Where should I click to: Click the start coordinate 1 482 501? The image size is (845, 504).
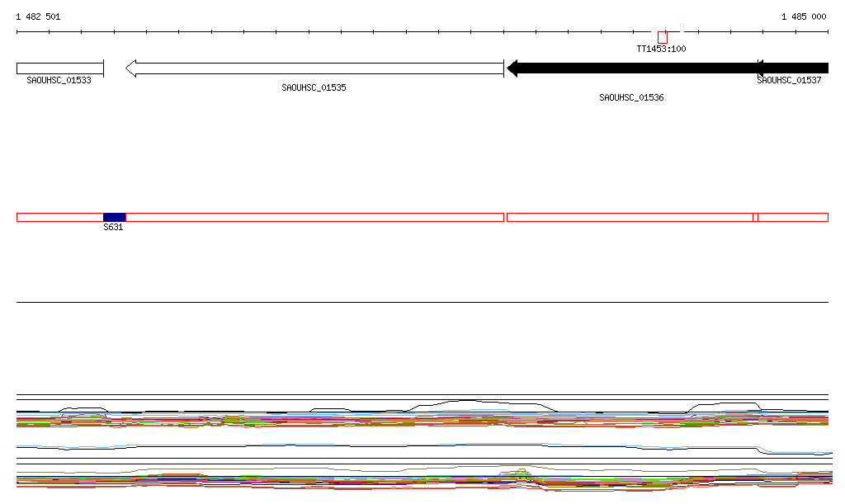[38, 16]
